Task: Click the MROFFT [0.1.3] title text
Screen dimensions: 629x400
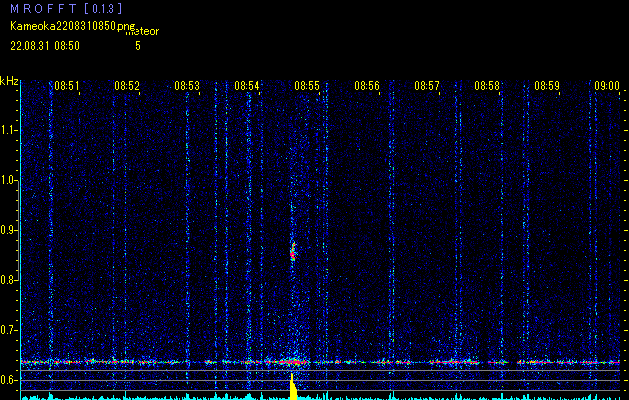Action: coord(66,9)
